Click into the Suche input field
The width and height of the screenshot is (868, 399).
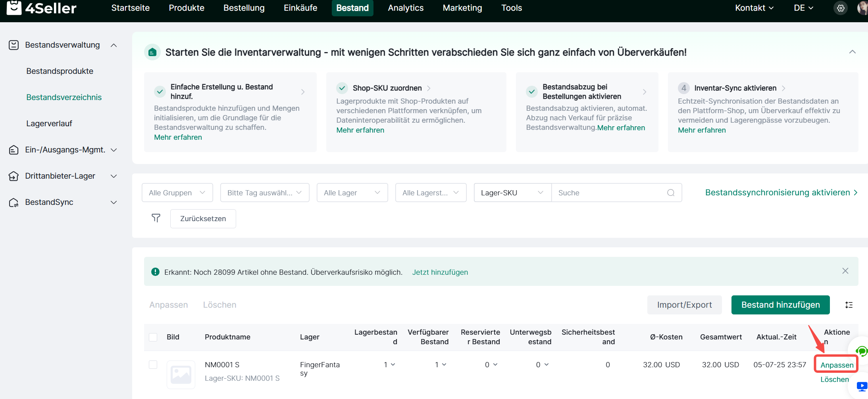point(609,193)
